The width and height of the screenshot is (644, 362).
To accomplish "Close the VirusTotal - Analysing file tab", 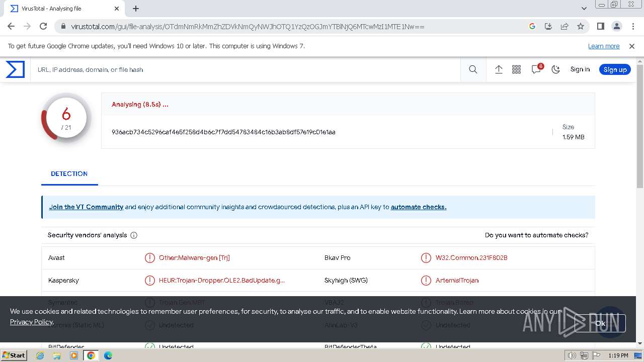I will 117,9.
